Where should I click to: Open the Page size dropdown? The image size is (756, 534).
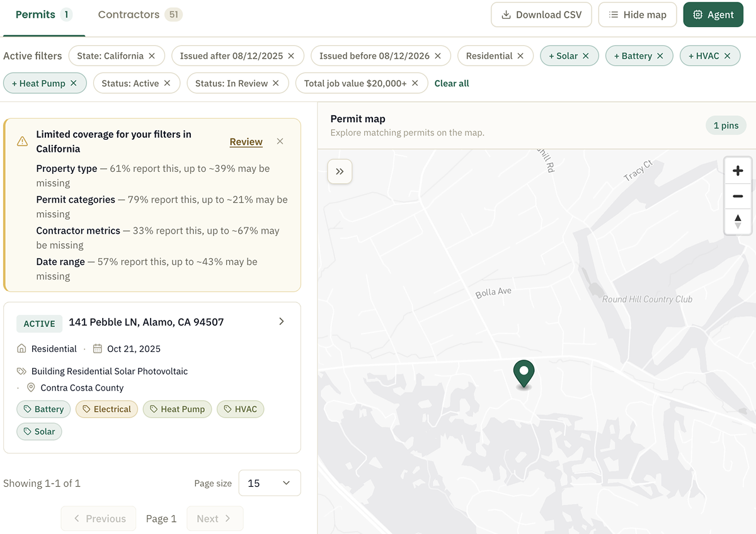click(x=270, y=483)
